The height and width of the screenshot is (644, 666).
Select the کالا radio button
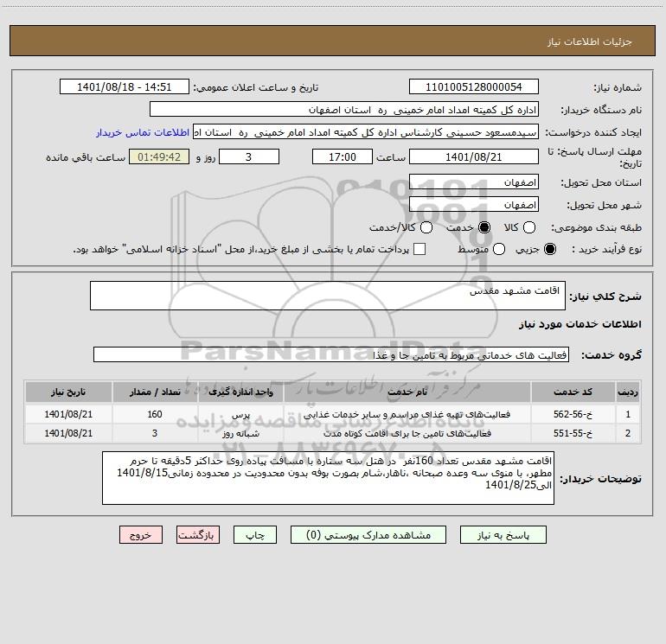coord(528,227)
